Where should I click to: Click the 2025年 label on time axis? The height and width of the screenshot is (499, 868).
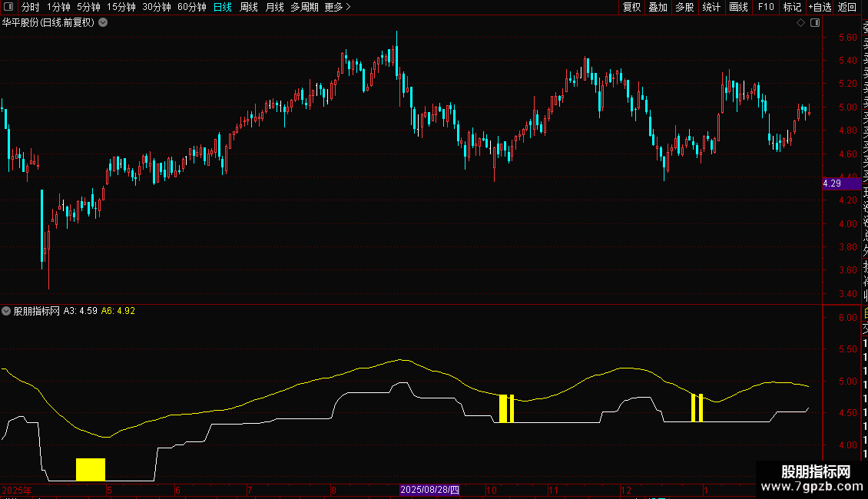click(17, 490)
